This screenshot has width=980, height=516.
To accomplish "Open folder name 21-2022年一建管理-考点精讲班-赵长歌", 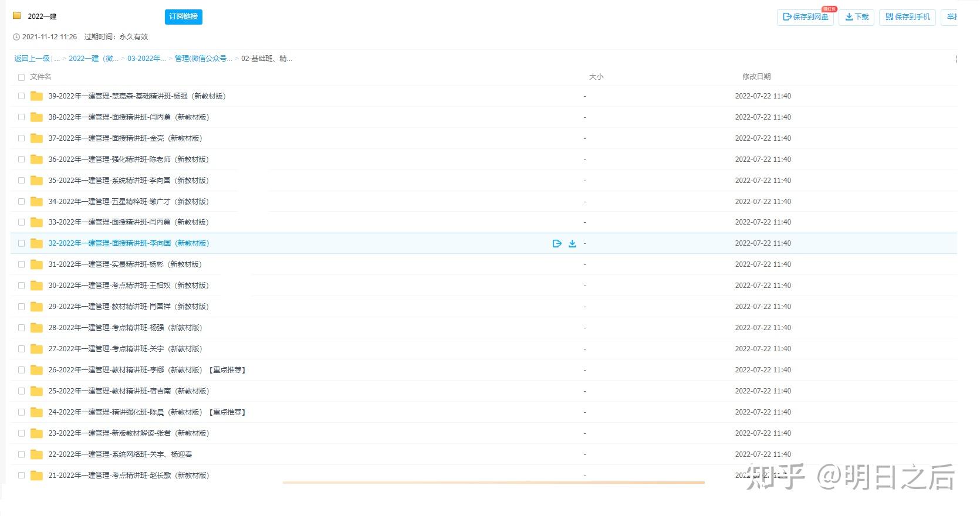I will click(x=129, y=476).
